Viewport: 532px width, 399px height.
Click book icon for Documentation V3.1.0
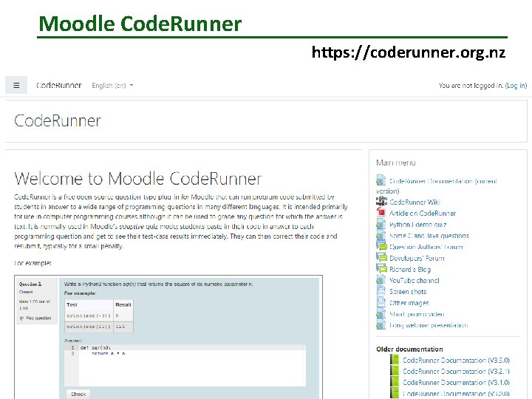pyautogui.click(x=395, y=382)
